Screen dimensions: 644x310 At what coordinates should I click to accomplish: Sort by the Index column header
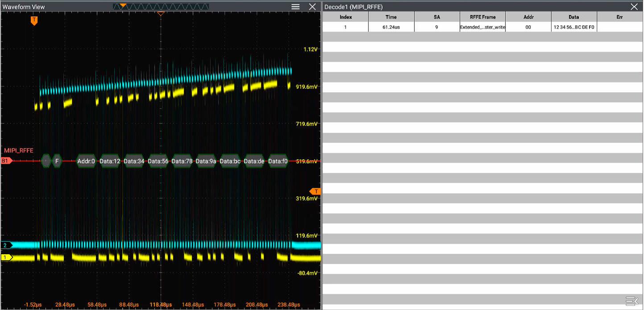[x=346, y=17]
